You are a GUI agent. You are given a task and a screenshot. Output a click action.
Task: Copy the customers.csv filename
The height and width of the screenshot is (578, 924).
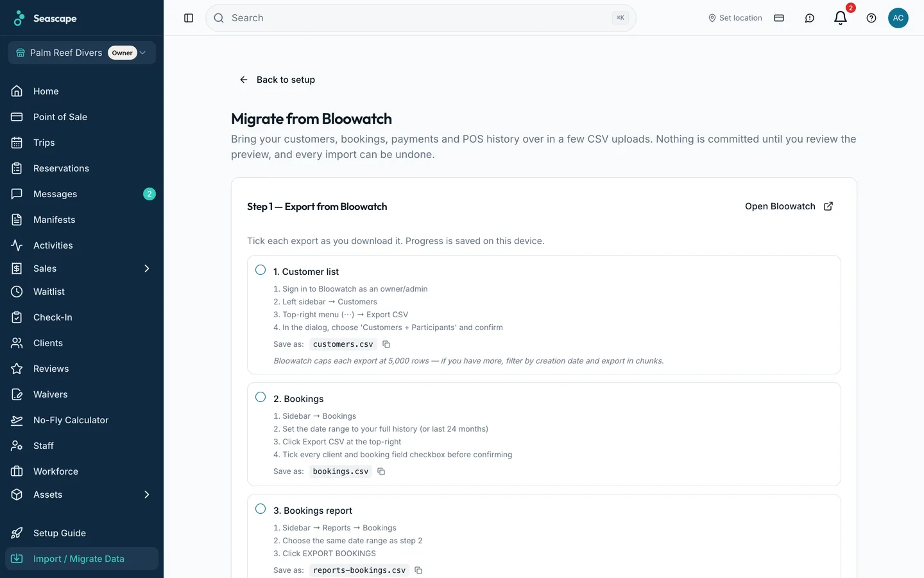[x=386, y=344]
